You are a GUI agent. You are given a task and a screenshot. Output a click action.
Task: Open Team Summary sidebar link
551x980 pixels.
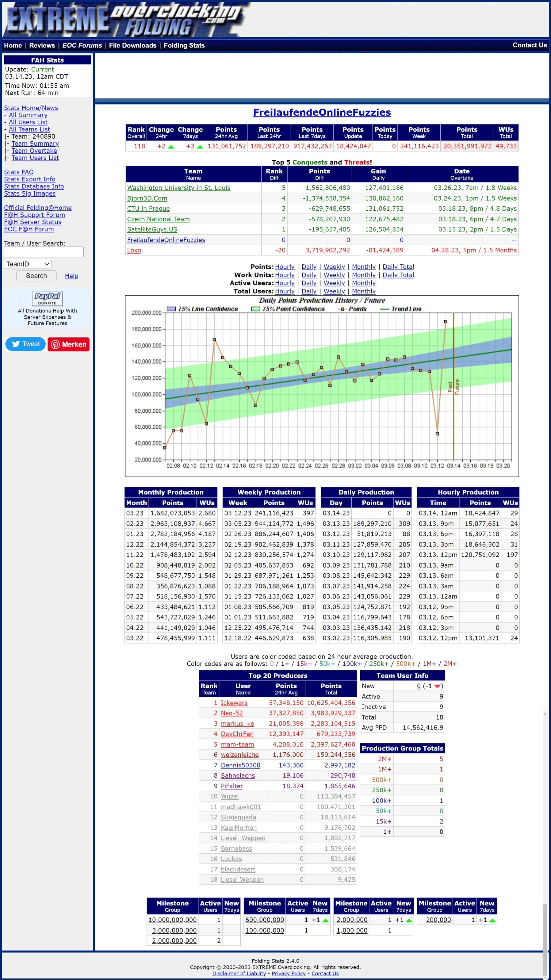[35, 144]
